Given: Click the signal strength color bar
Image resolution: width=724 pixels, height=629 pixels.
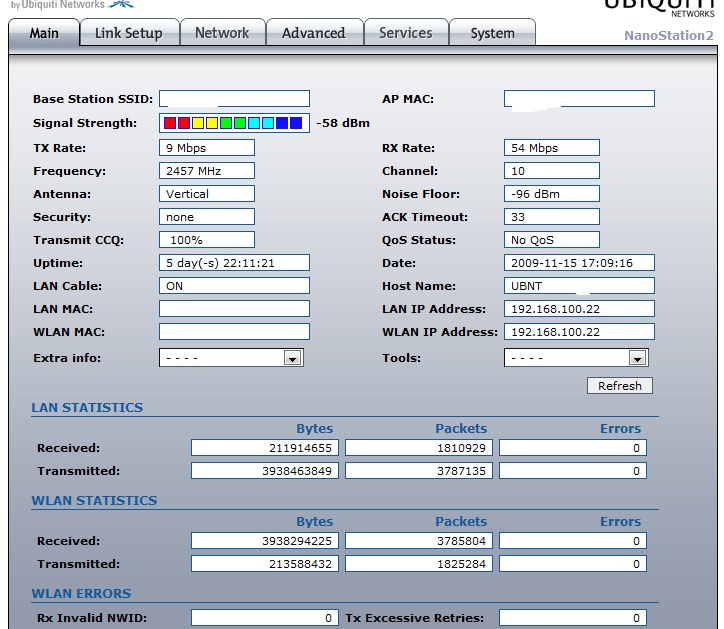Looking at the screenshot, I should (234, 123).
